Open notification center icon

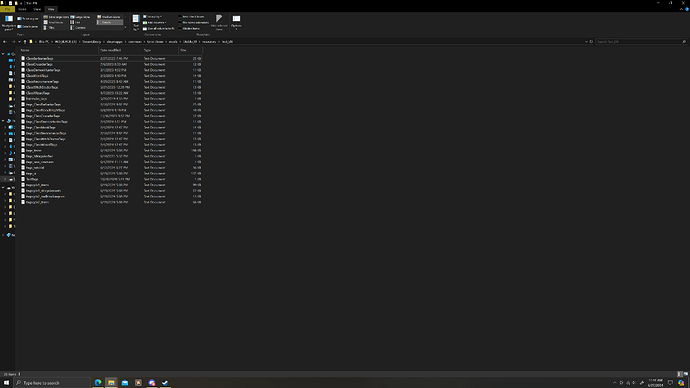pyautogui.click(x=670, y=383)
